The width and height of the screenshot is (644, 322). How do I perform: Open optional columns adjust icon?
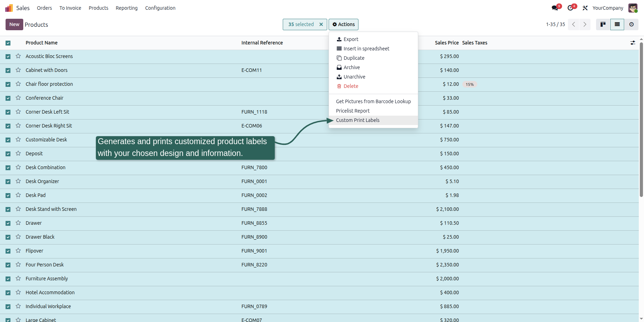(633, 43)
